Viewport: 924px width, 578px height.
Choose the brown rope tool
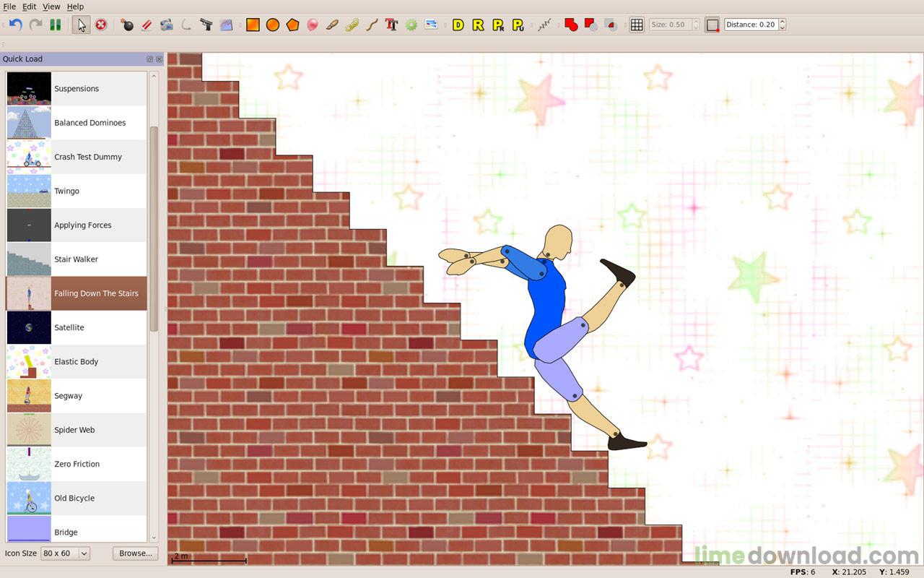(372, 25)
